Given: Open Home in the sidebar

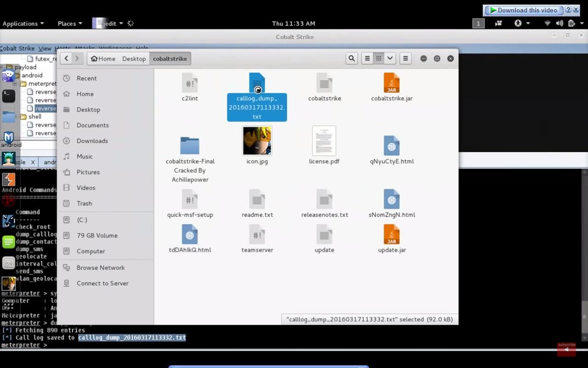Looking at the screenshot, I should click(x=105, y=94).
